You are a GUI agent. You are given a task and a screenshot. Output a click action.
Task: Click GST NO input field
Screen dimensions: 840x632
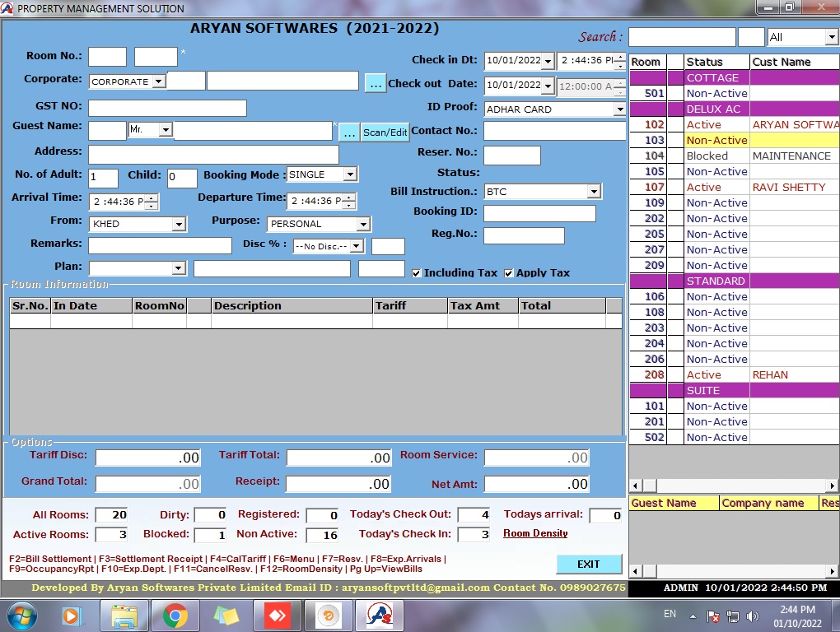click(x=167, y=108)
